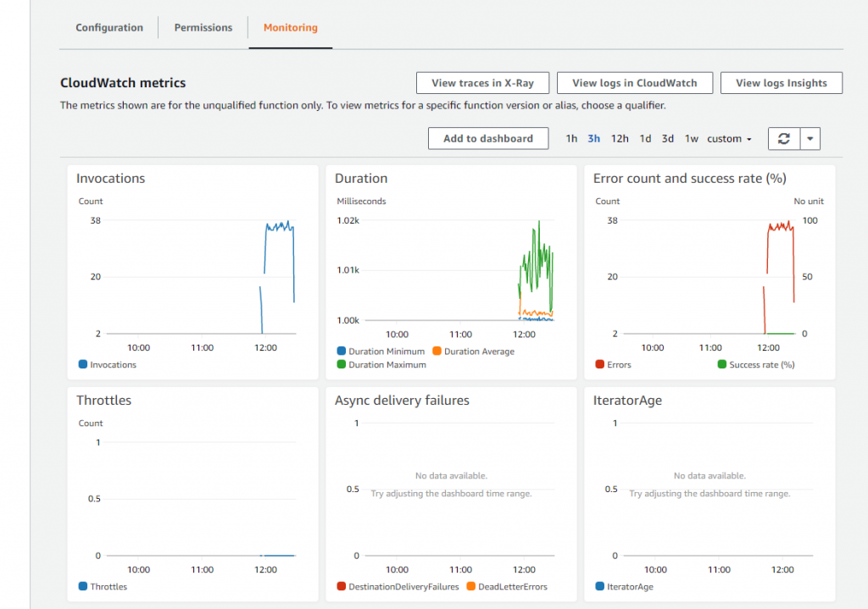This screenshot has height=609, width=868.
Task: Select the 1h time range
Action: point(570,138)
